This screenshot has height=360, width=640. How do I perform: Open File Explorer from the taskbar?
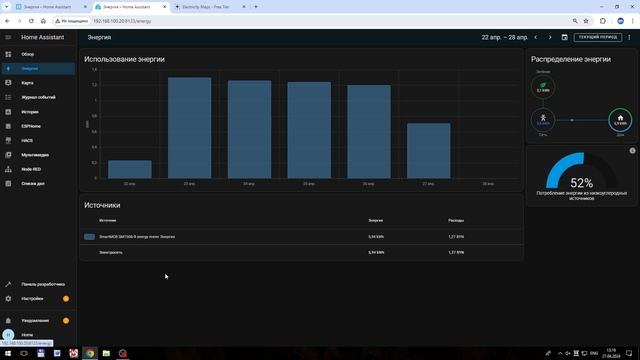coord(106,353)
